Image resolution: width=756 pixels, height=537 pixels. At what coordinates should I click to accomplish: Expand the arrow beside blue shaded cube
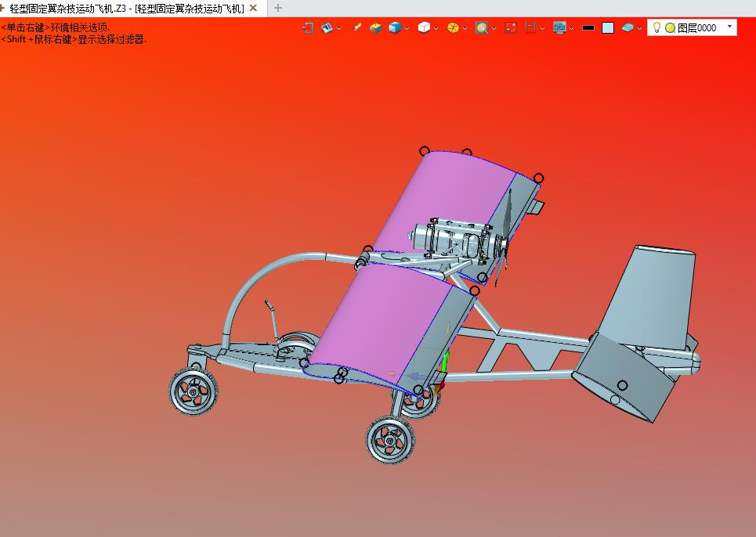coord(407,28)
